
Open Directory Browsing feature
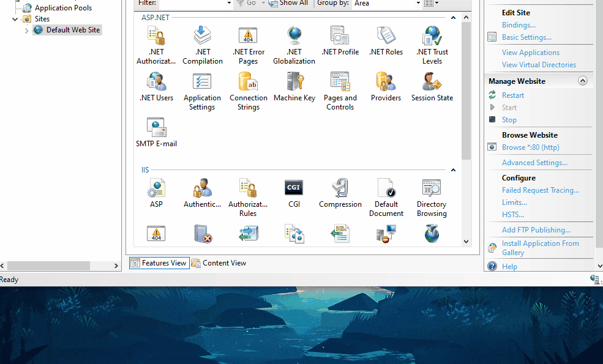point(432,198)
